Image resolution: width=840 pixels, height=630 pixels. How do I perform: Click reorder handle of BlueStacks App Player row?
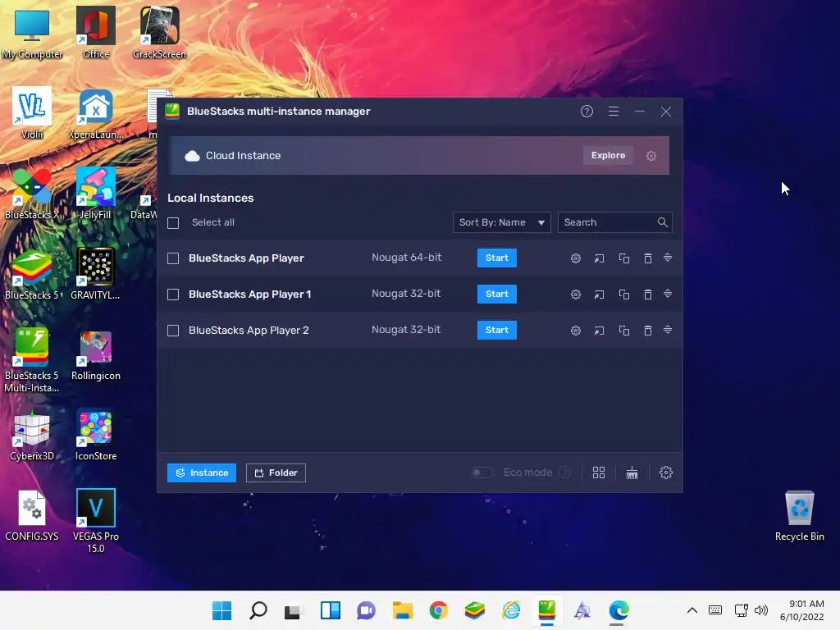click(x=668, y=258)
